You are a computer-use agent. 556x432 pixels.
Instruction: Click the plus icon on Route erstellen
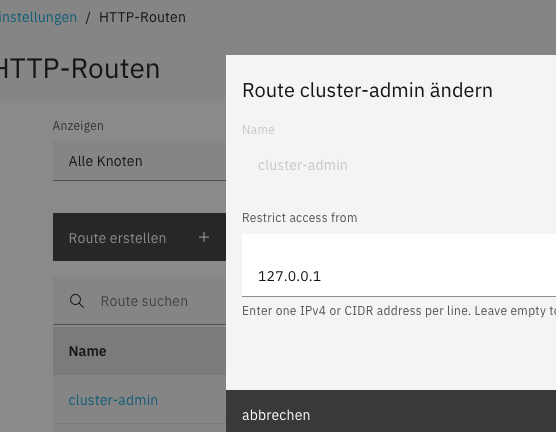click(204, 237)
